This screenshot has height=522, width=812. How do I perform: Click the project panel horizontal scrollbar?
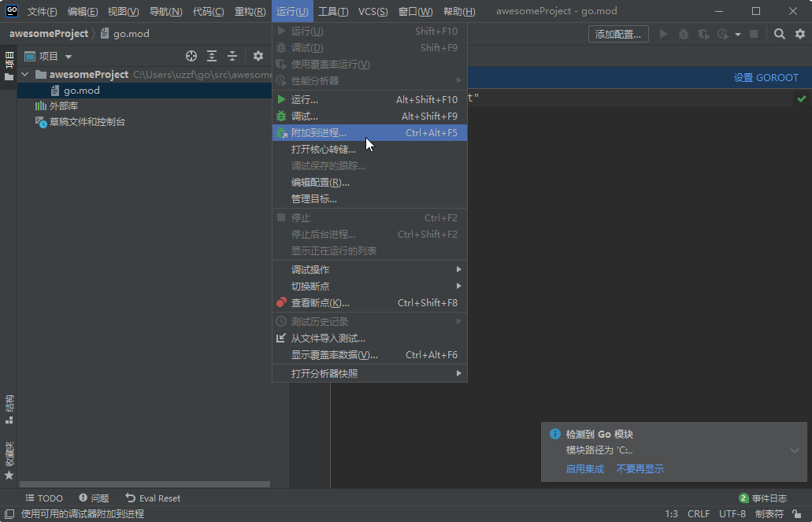click(x=145, y=484)
